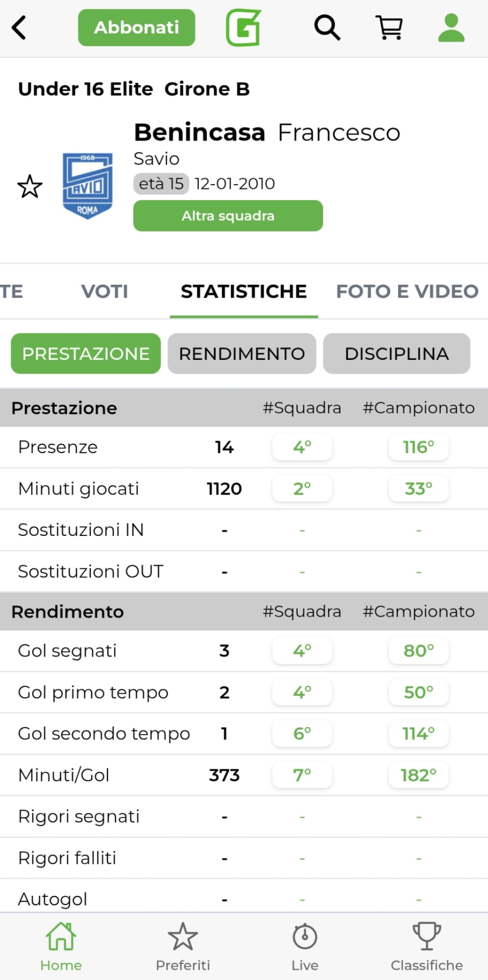The width and height of the screenshot is (488, 980).
Task: Select the RENDIMENTO filter
Action: pos(242,354)
